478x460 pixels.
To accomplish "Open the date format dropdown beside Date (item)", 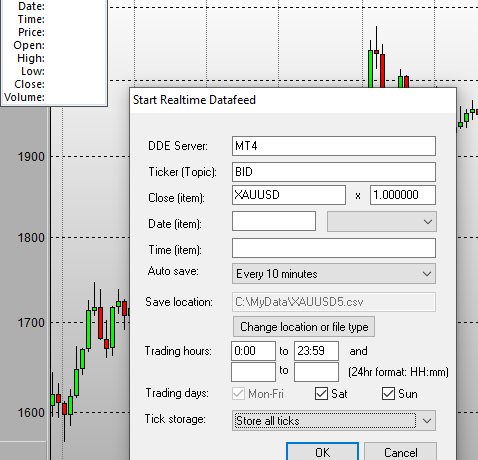I will pyautogui.click(x=382, y=222).
